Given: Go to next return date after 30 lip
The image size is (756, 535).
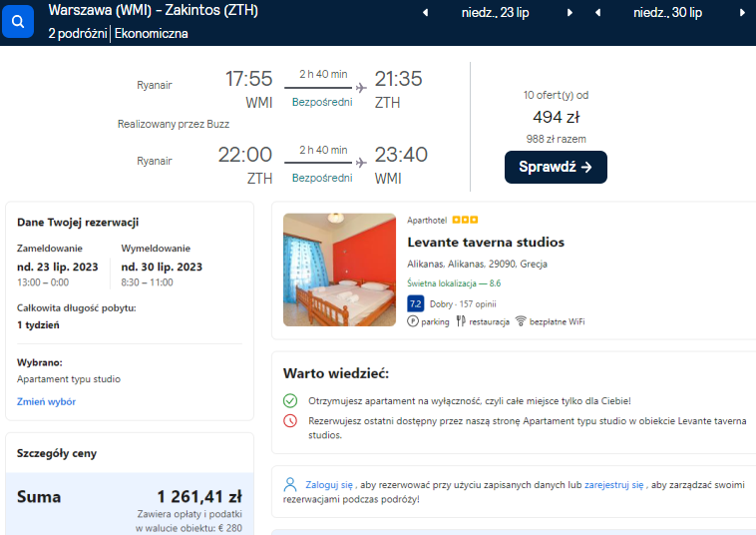Looking at the screenshot, I should [742, 13].
